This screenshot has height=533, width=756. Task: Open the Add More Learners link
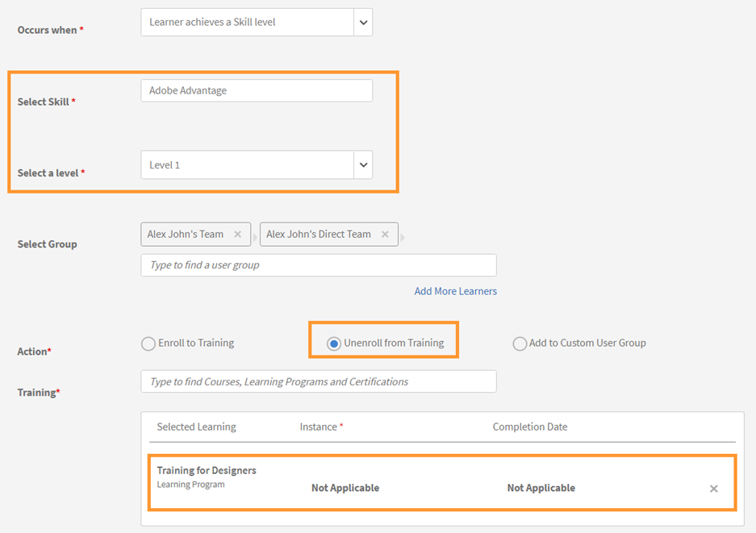pyautogui.click(x=455, y=291)
